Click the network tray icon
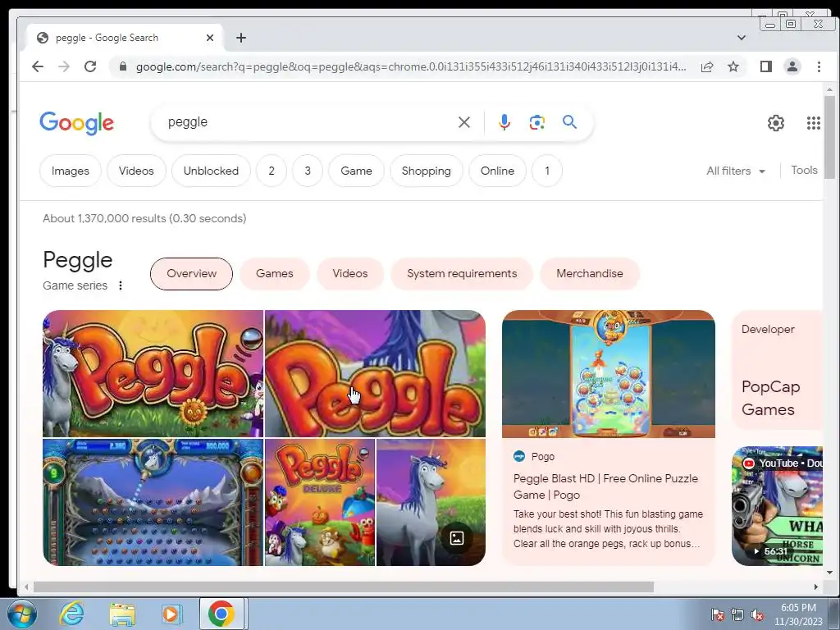Image resolution: width=840 pixels, height=630 pixels. [x=737, y=615]
